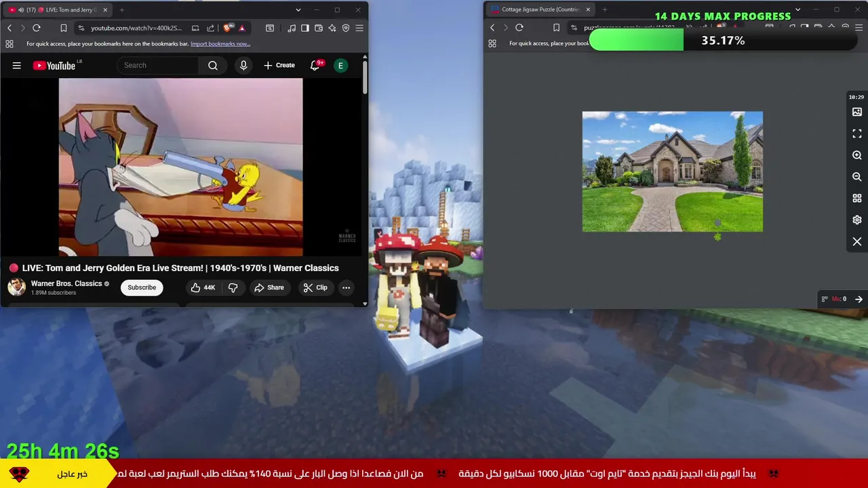Viewport: 868px width, 488px height.
Task: Open the apps grid on the YouTube window bookmarks bar
Action: coord(9,44)
